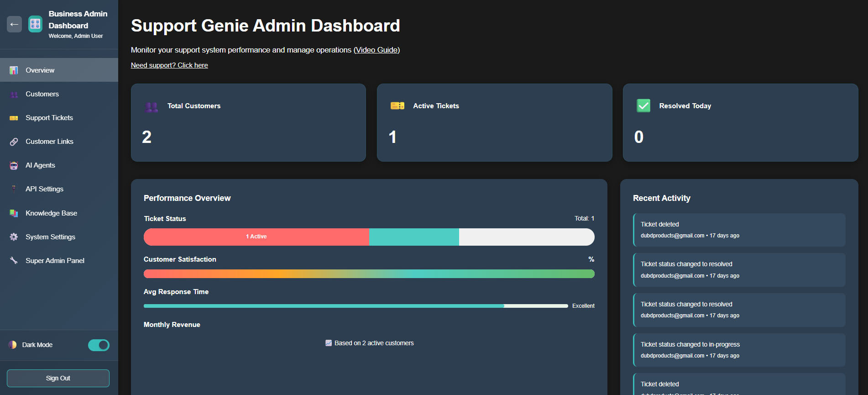The height and width of the screenshot is (395, 868).
Task: Select the 'Ticket status changed to in-progress' activity
Action: (x=739, y=350)
